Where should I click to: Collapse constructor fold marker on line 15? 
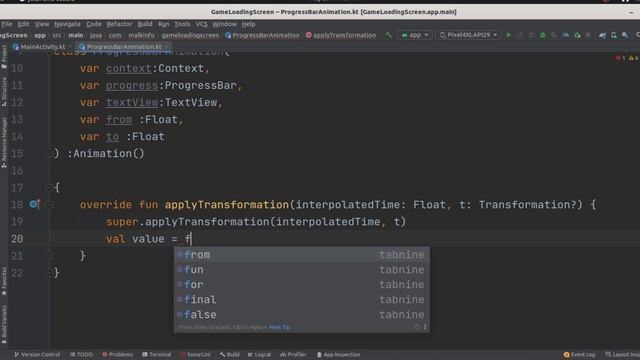point(49,154)
